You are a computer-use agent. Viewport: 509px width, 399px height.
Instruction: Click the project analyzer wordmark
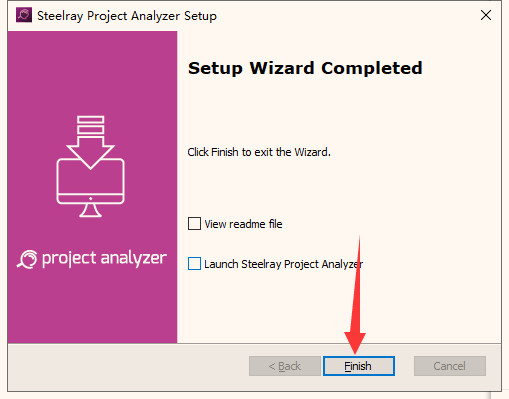[104, 259]
